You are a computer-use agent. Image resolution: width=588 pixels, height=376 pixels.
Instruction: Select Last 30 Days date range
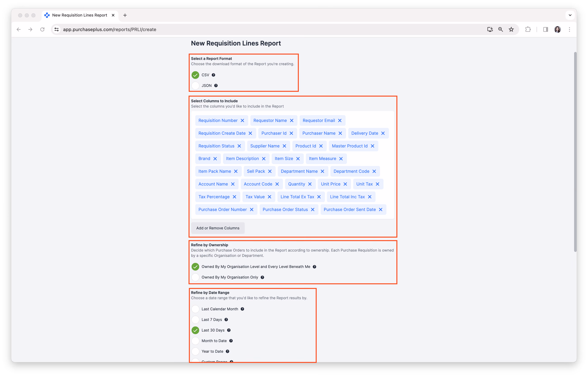click(x=195, y=330)
